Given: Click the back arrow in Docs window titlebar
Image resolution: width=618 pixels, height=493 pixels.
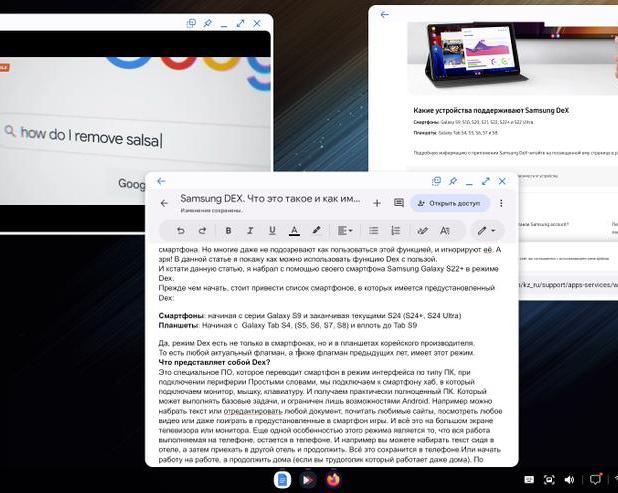Looking at the screenshot, I should [161, 181].
